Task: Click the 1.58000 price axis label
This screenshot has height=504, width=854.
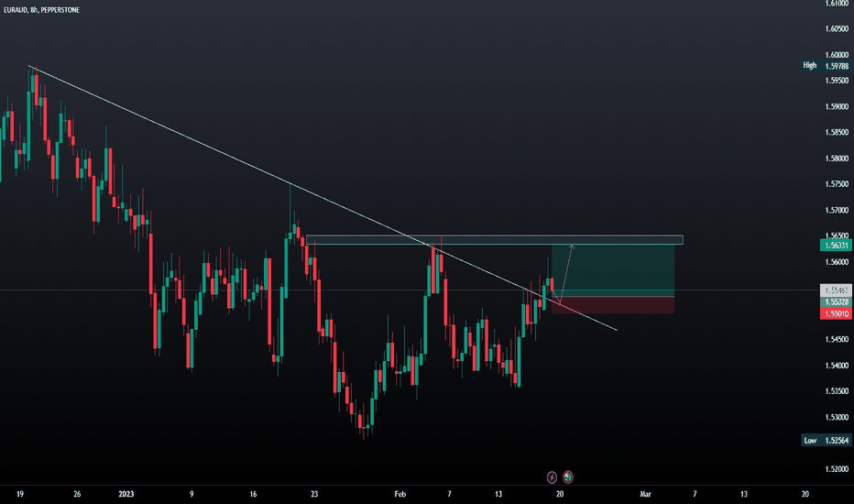Action: (837, 158)
